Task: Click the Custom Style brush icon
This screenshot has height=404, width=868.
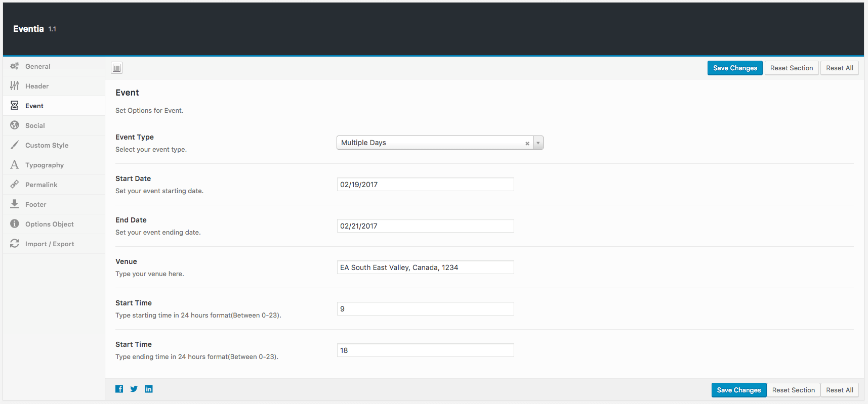Action: [x=15, y=145]
